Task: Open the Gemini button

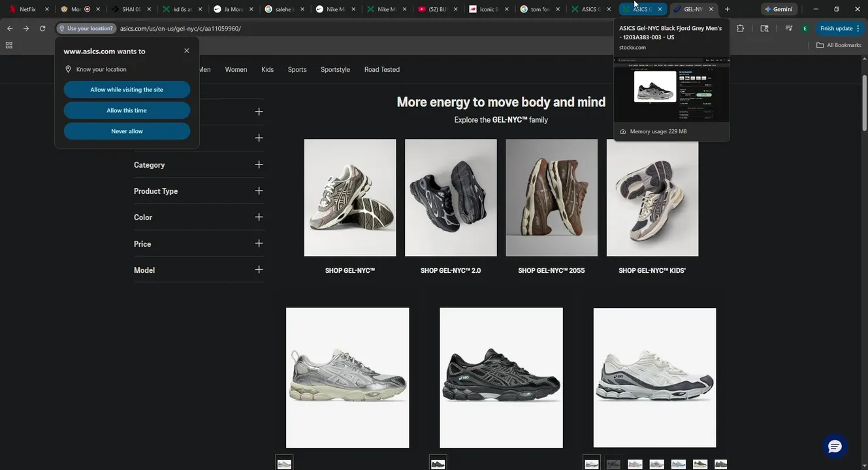Action: tap(779, 9)
